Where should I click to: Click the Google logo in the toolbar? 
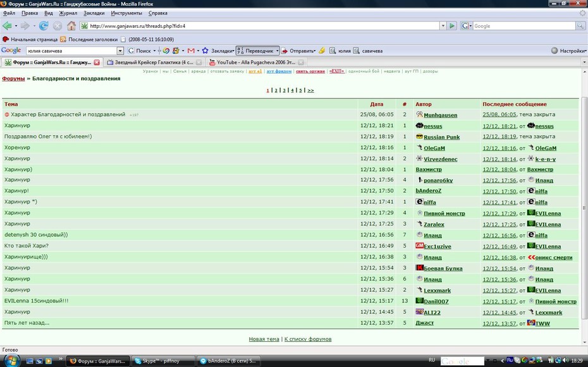11,51
